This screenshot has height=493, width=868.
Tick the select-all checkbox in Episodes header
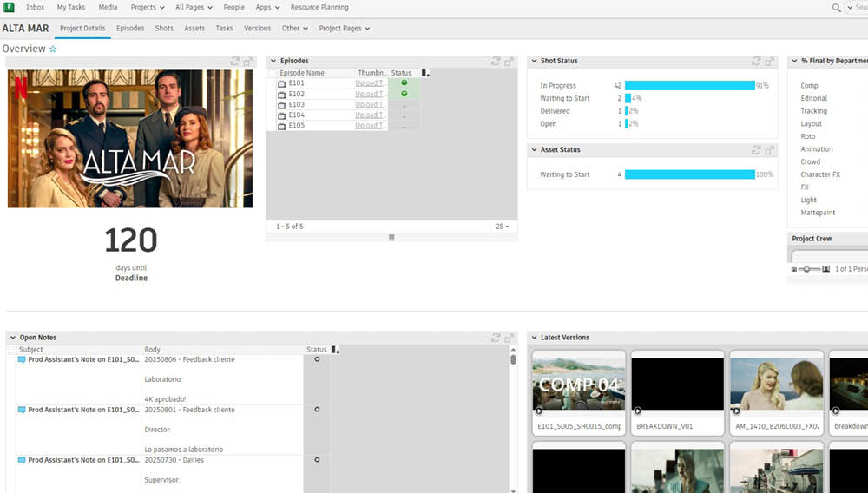(x=272, y=74)
